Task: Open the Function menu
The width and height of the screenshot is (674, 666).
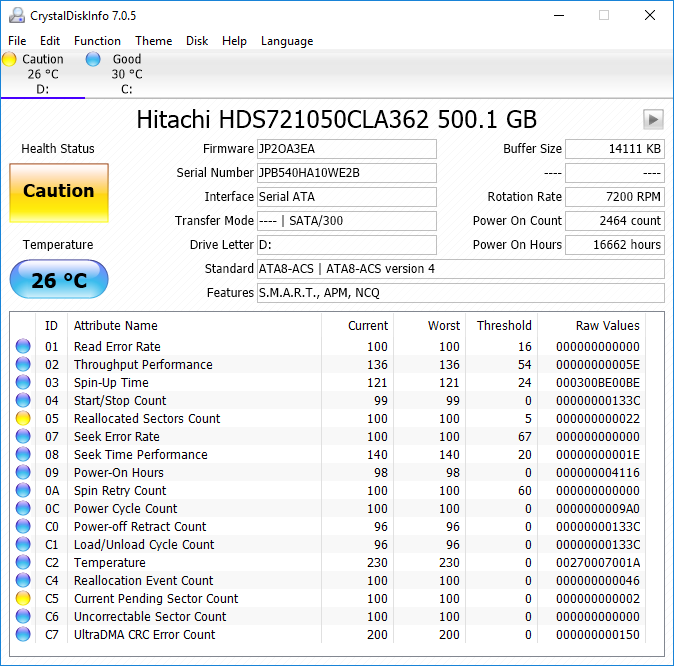Action: click(98, 41)
